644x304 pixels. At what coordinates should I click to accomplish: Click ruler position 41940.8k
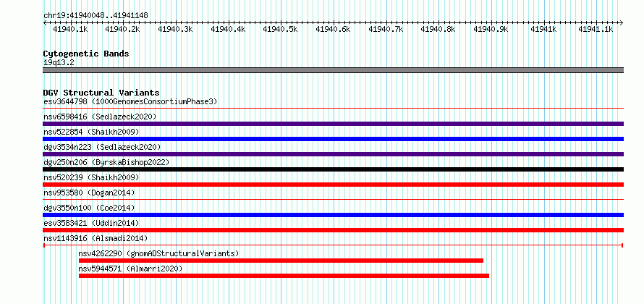pos(438,29)
